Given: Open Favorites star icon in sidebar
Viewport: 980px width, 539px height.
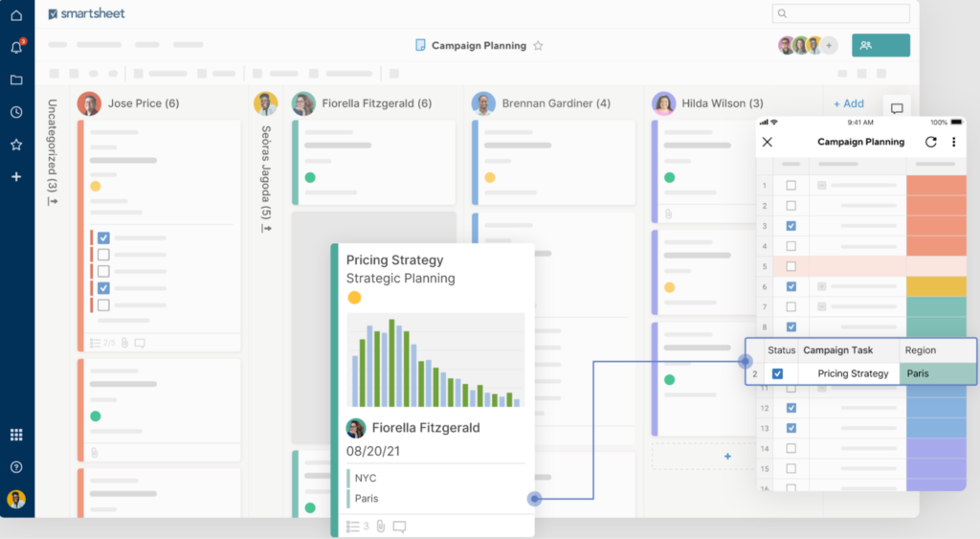Looking at the screenshot, I should pos(16,145).
